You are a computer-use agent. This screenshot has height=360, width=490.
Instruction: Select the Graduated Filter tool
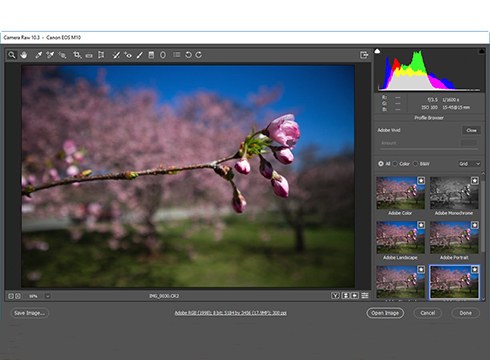(151, 55)
